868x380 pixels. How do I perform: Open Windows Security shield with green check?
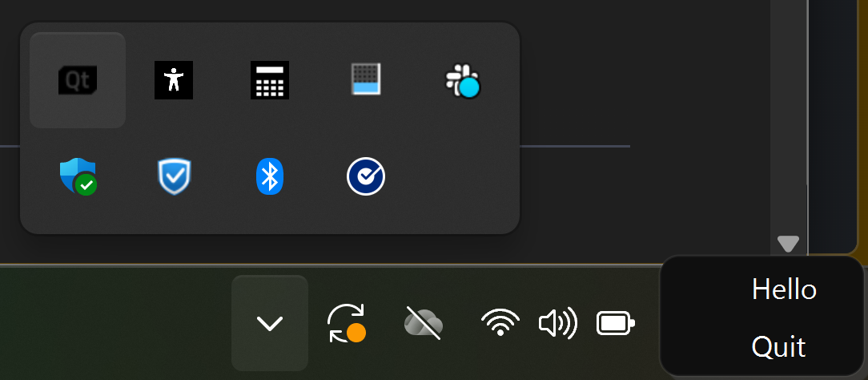coord(78,176)
